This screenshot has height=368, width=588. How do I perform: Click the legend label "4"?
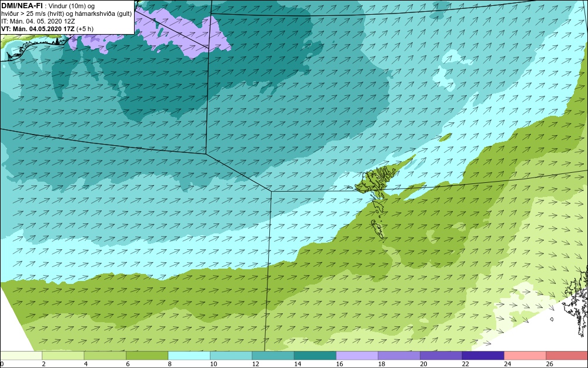pyautogui.click(x=86, y=364)
